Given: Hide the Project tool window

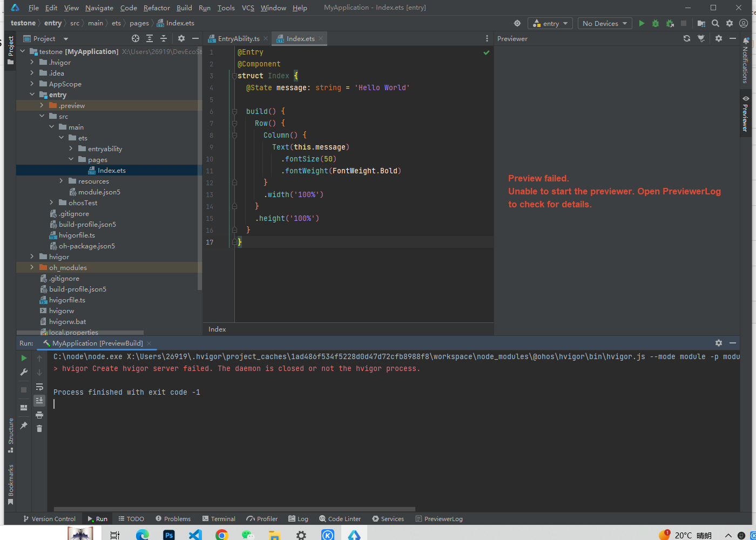Looking at the screenshot, I should tap(195, 38).
